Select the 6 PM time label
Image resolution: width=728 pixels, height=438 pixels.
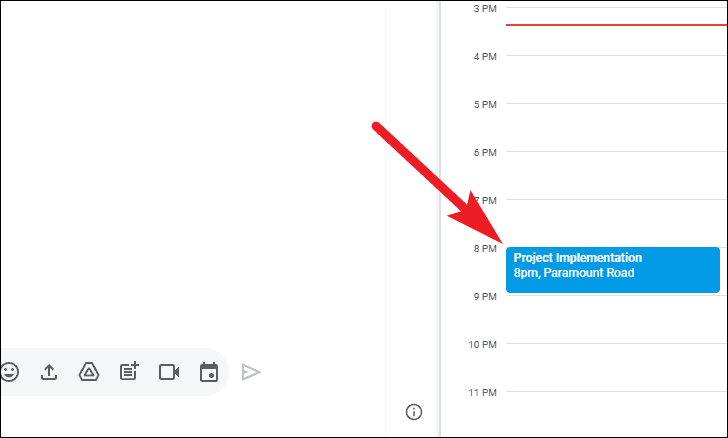coord(485,152)
